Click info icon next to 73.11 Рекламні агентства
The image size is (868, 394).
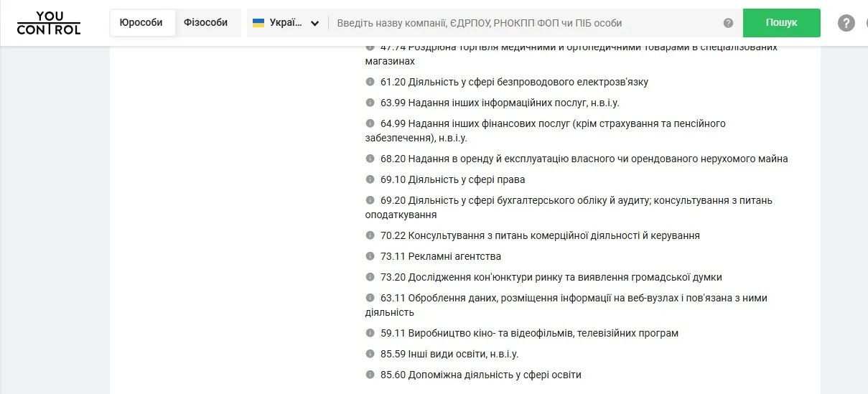(370, 256)
